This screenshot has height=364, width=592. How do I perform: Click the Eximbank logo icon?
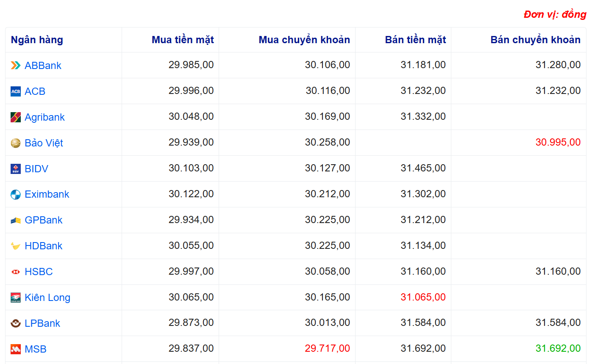pos(16,195)
